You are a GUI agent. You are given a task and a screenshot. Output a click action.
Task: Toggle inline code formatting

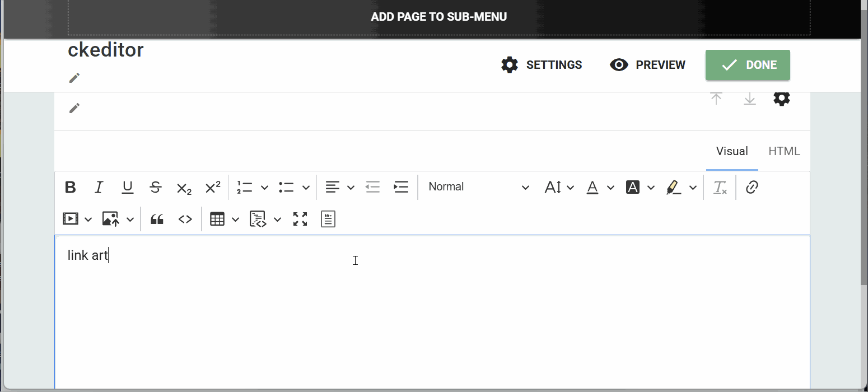(x=185, y=219)
